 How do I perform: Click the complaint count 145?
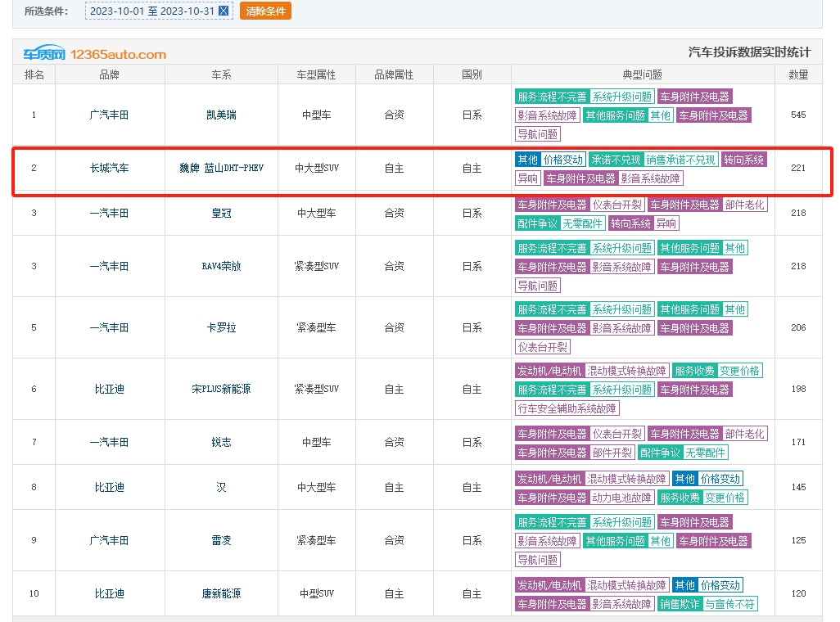point(798,487)
